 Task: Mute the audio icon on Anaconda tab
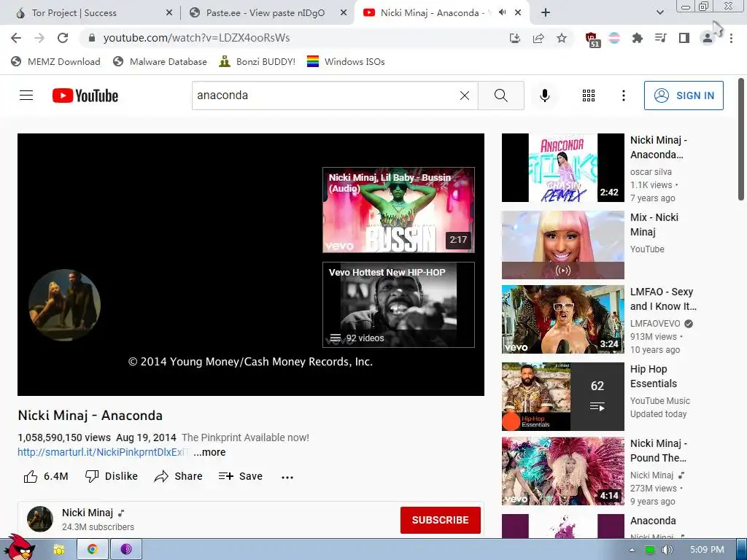pyautogui.click(x=502, y=12)
